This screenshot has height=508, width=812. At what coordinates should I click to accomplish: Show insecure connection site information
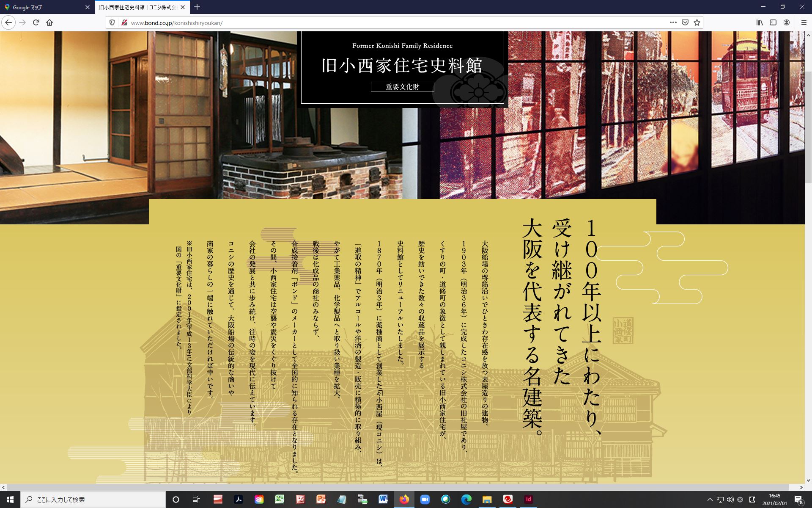pyautogui.click(x=124, y=22)
